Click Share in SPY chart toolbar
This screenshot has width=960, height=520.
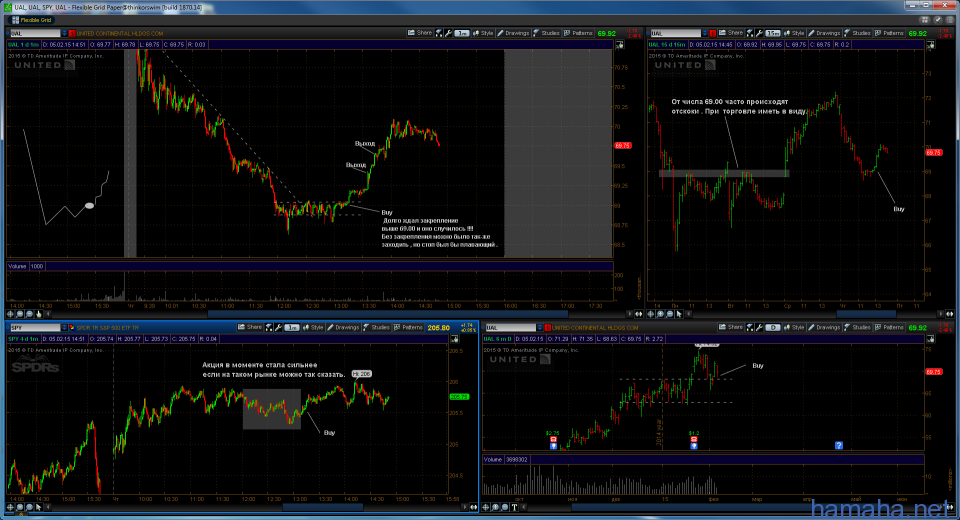250,328
